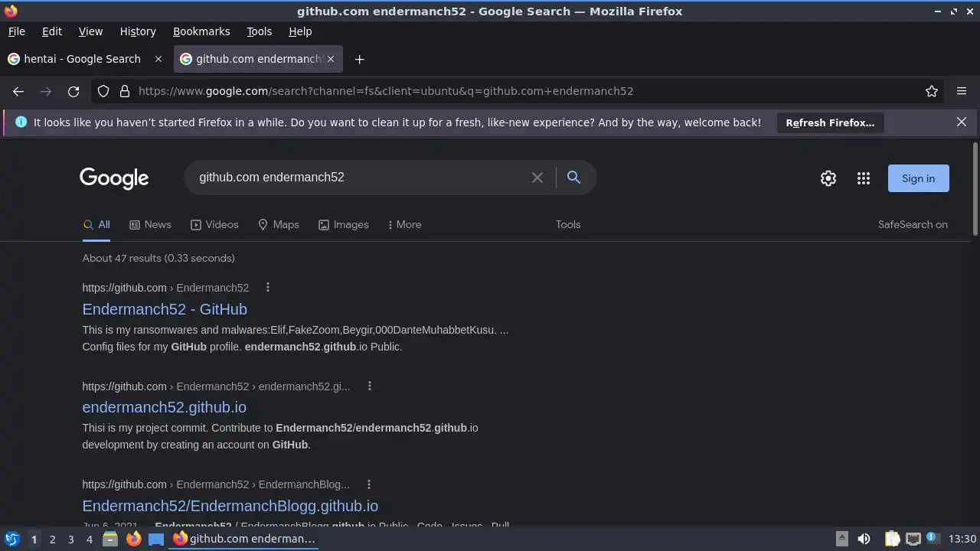Image resolution: width=980 pixels, height=551 pixels.
Task: Expand the search Tools options
Action: coord(568,224)
